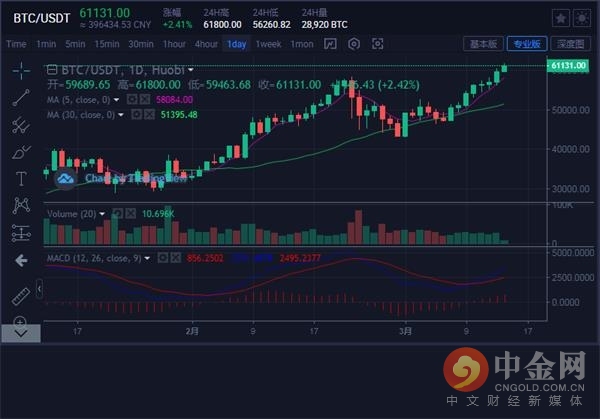Select the 1week timeframe
The image size is (600, 419).
click(269, 44)
